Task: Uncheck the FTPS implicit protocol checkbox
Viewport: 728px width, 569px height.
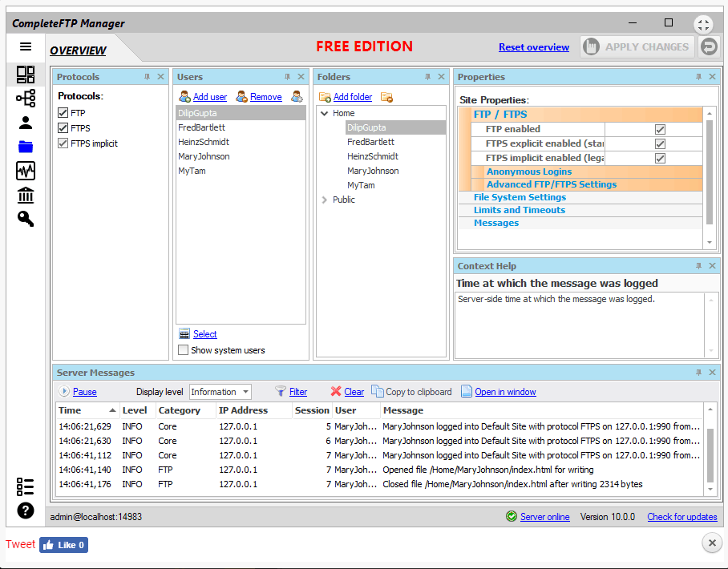Action: pyautogui.click(x=63, y=143)
